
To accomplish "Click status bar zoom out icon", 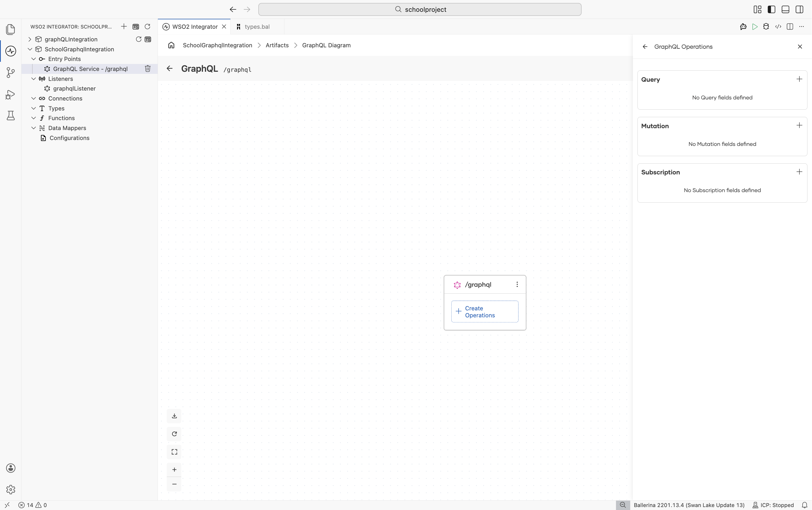I will click(x=623, y=505).
